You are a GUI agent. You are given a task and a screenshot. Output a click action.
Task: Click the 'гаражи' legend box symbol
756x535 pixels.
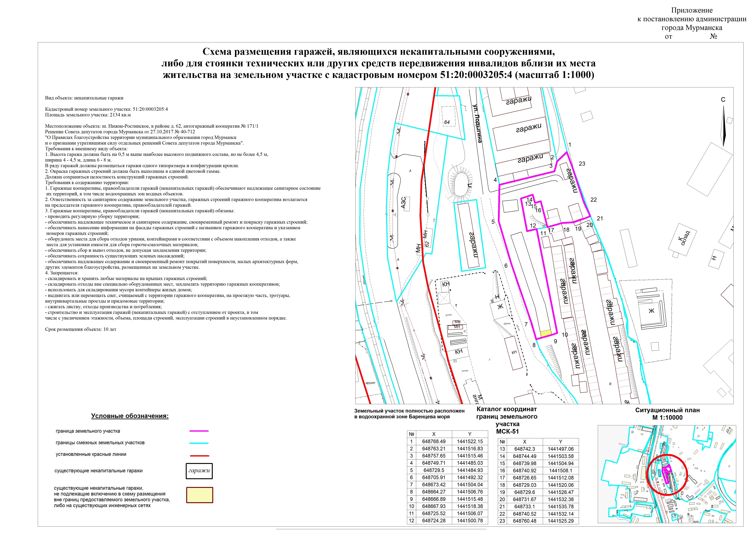tap(199, 471)
